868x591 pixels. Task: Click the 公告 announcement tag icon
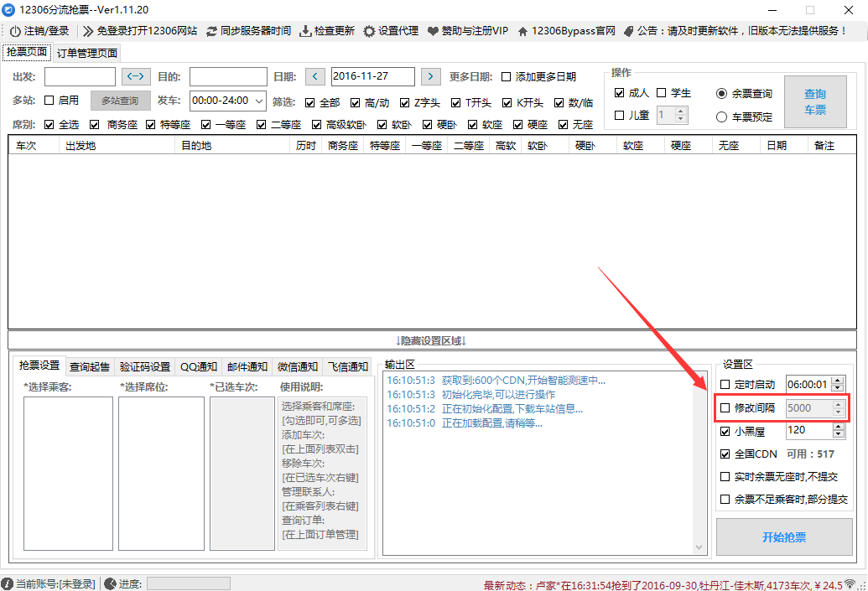628,32
